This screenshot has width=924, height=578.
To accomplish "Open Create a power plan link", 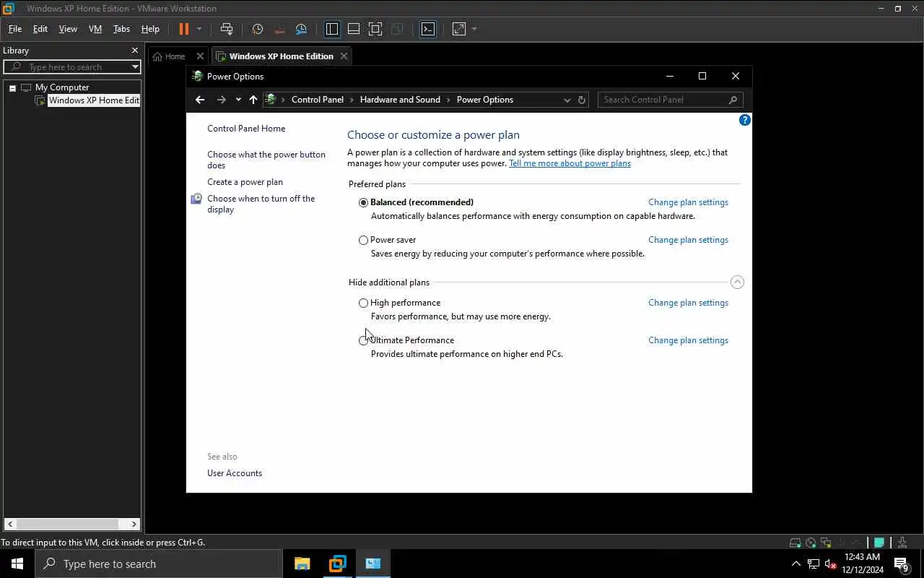I will [245, 182].
